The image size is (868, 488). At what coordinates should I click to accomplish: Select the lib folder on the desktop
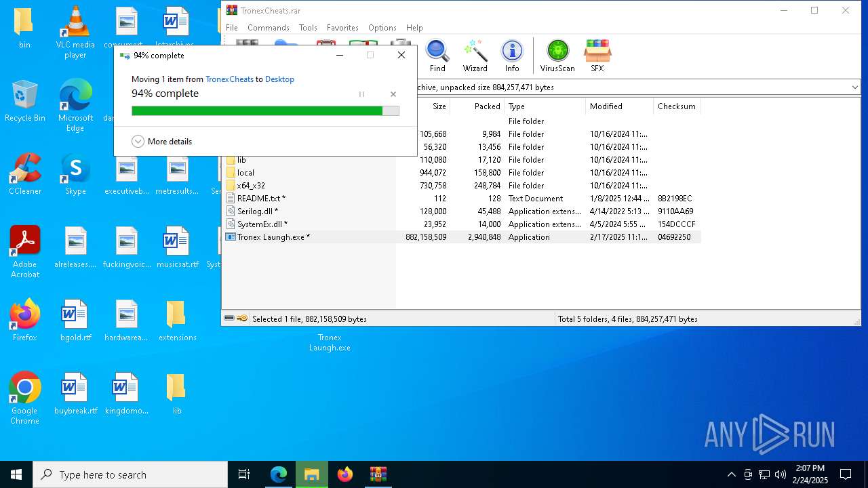coord(177,394)
